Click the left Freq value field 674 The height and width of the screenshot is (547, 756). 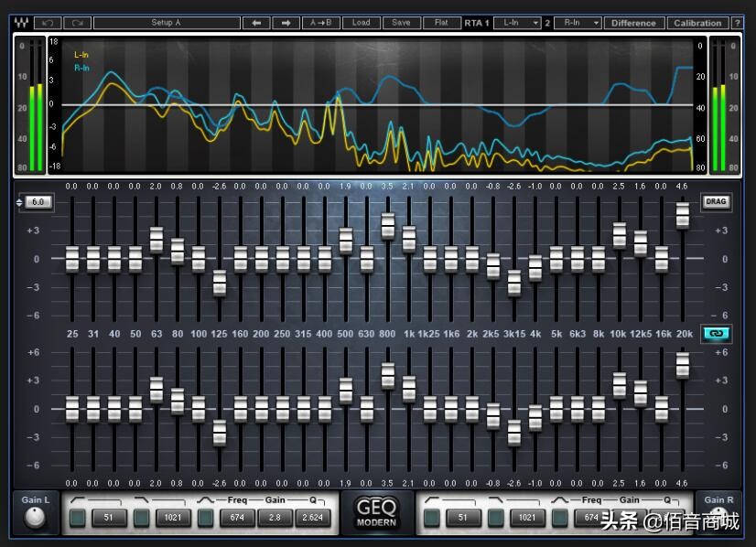coord(238,519)
